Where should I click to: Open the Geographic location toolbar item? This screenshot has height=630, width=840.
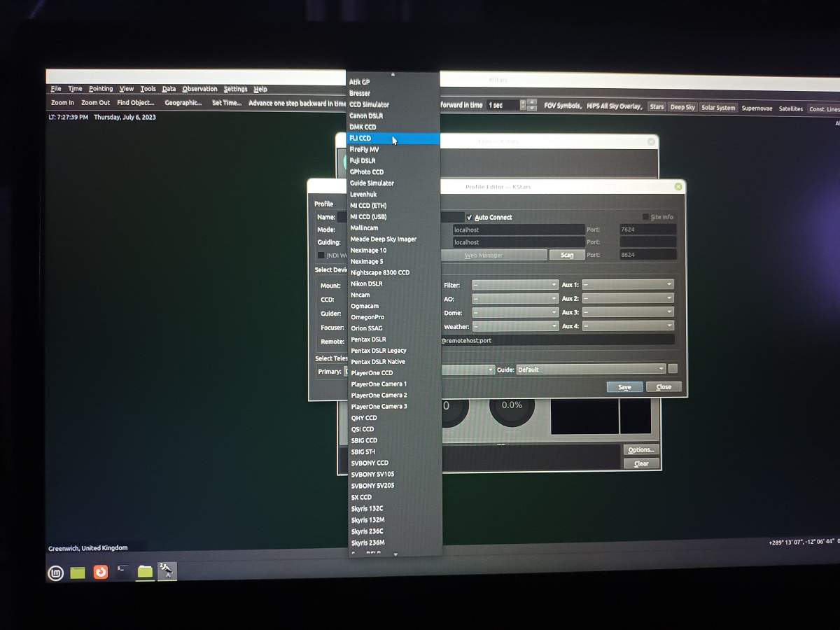pos(183,103)
